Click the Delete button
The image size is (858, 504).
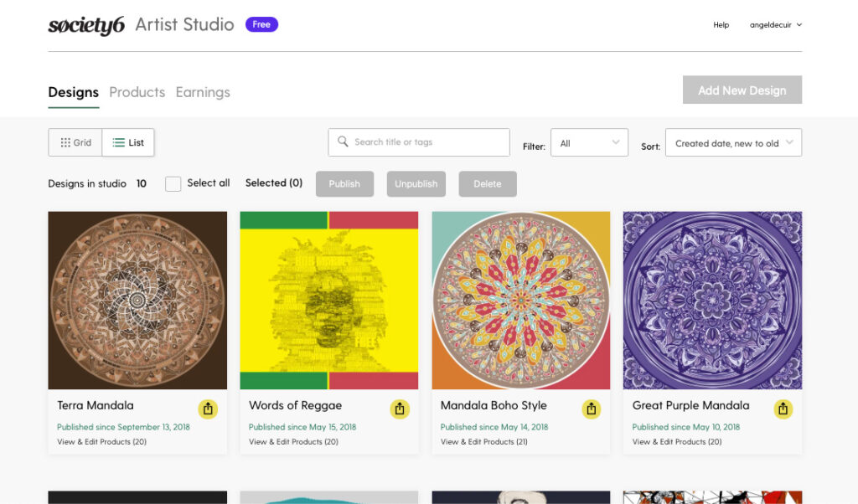(x=488, y=184)
